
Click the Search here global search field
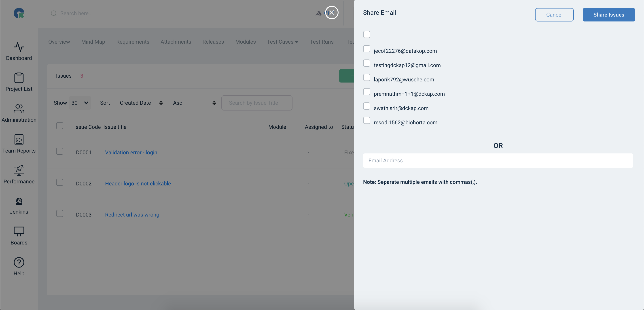point(76,13)
